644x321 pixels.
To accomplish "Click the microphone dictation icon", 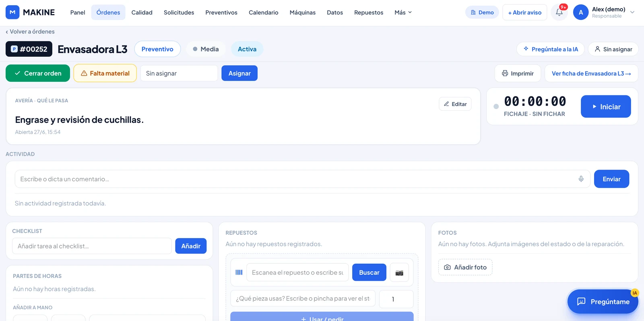I will pyautogui.click(x=581, y=179).
